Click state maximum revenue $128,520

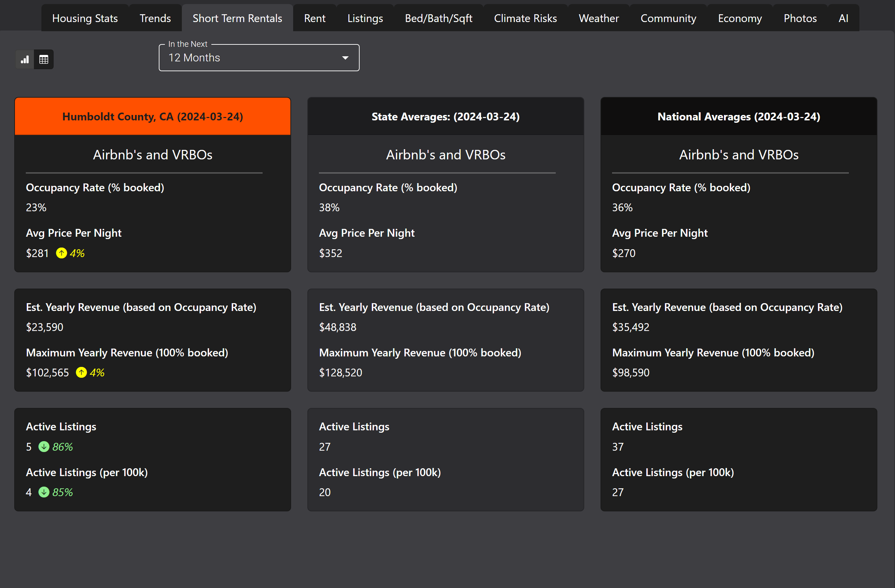point(341,373)
